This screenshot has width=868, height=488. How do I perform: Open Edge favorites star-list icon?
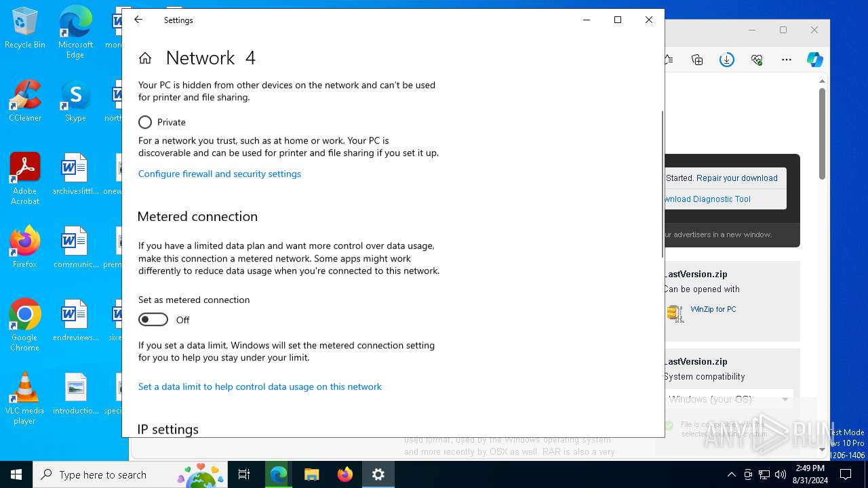(669, 60)
